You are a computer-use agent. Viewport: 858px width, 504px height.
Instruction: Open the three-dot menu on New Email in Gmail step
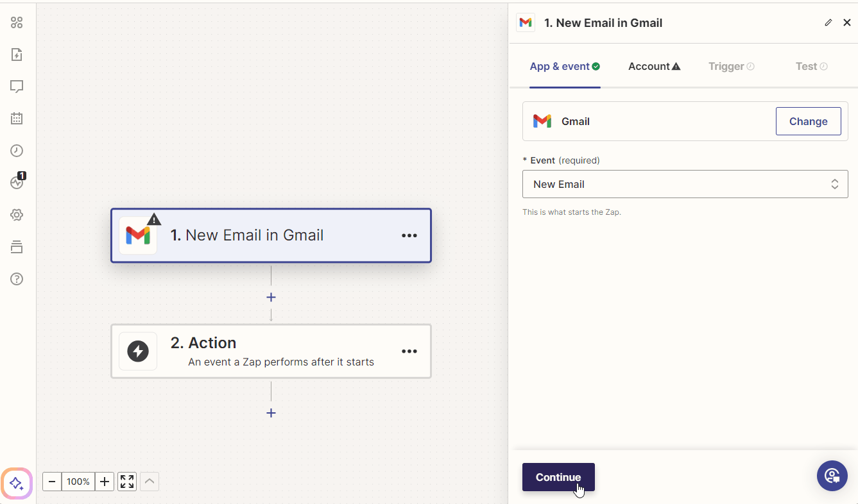[x=409, y=235]
